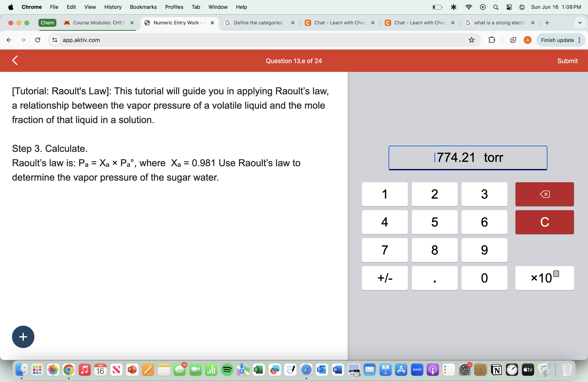Click the floating plus button at bottom left

(23, 337)
